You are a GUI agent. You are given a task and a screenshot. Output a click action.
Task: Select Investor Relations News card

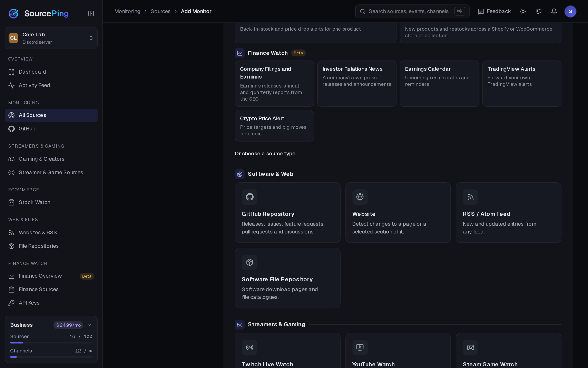[x=357, y=84]
